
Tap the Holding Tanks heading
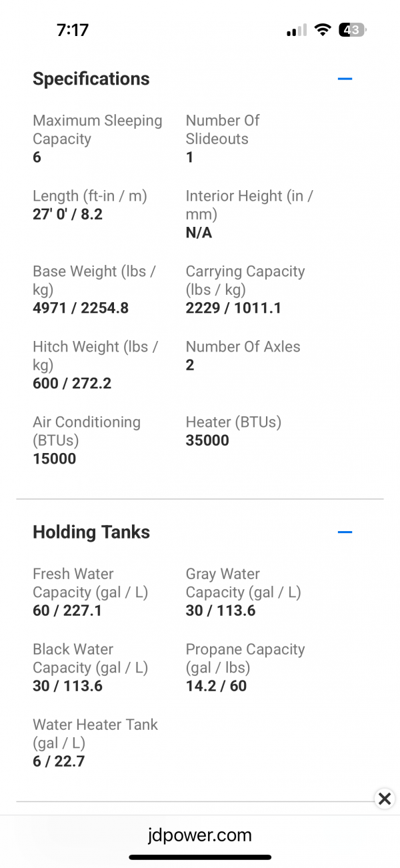(91, 532)
